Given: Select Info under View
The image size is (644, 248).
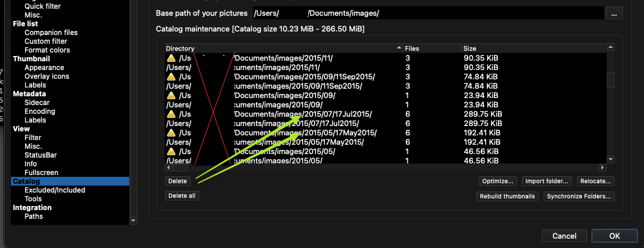Looking at the screenshot, I should (31, 164).
